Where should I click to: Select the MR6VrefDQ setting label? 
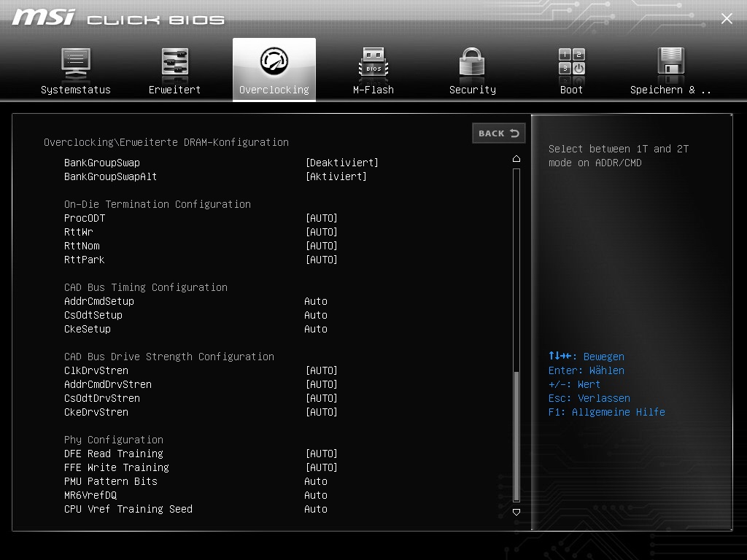pyautogui.click(x=90, y=495)
